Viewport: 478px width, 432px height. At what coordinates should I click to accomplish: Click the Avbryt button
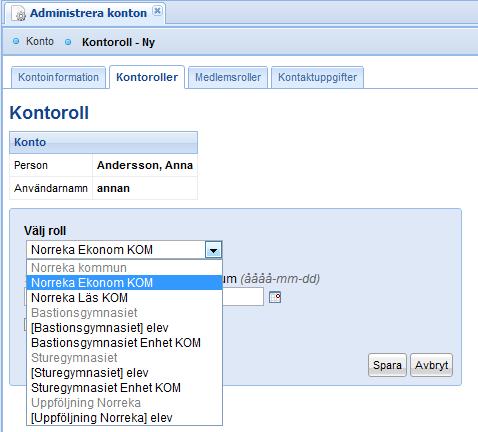click(431, 365)
